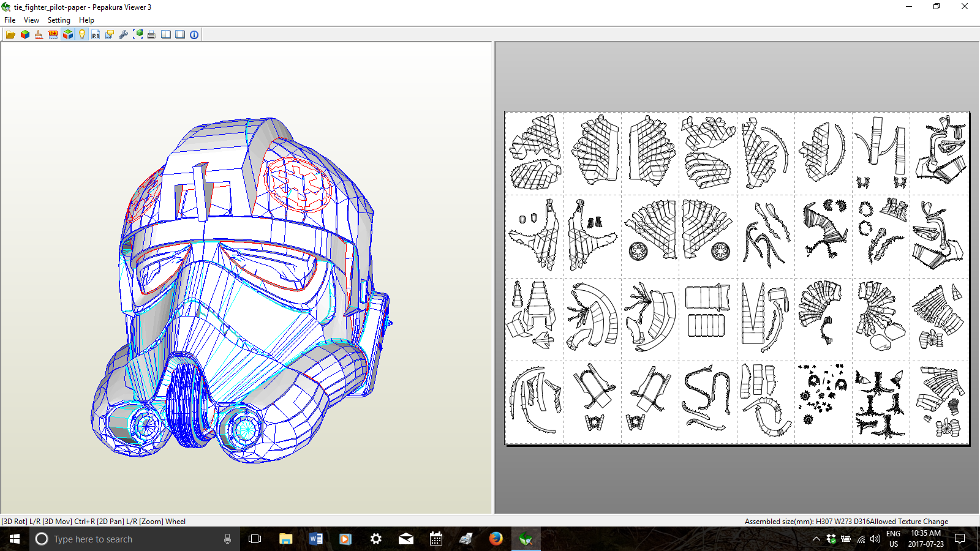Open File Explorer from the taskbar

point(285,539)
